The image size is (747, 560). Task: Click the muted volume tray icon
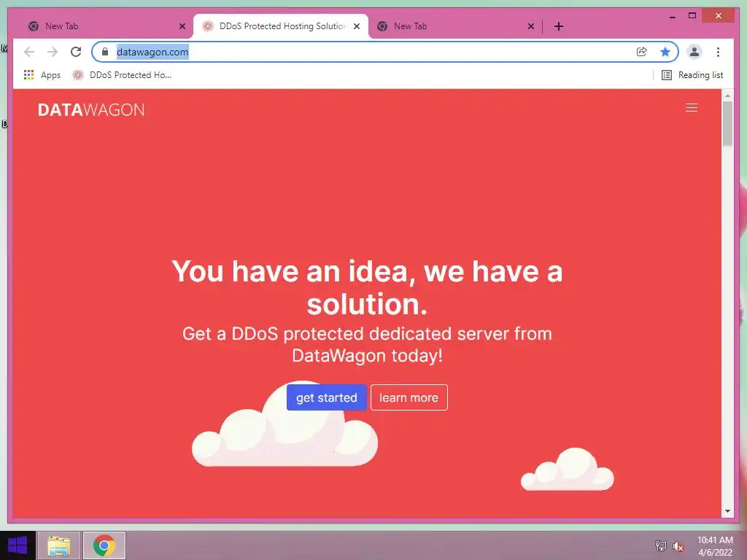678,545
